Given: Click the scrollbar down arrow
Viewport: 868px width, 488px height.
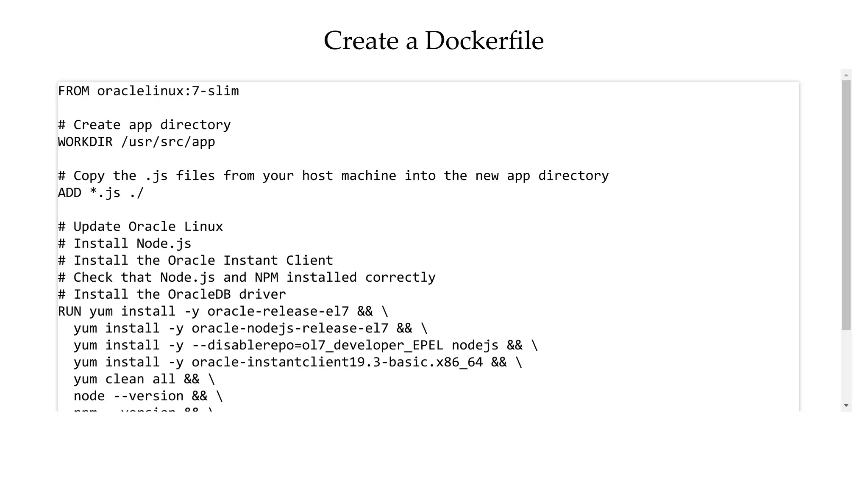Looking at the screenshot, I should point(846,405).
